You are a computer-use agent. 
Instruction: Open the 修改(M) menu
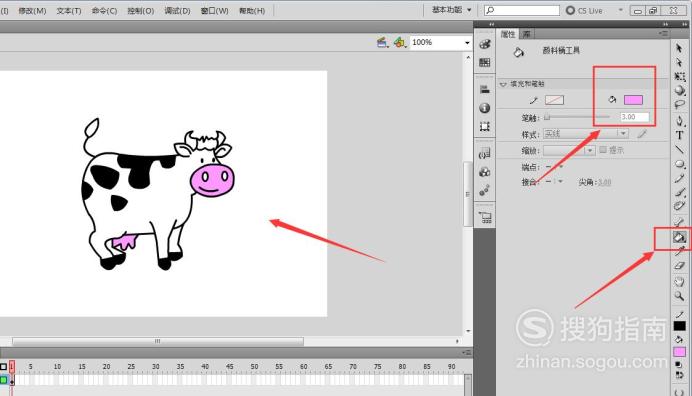pyautogui.click(x=32, y=11)
